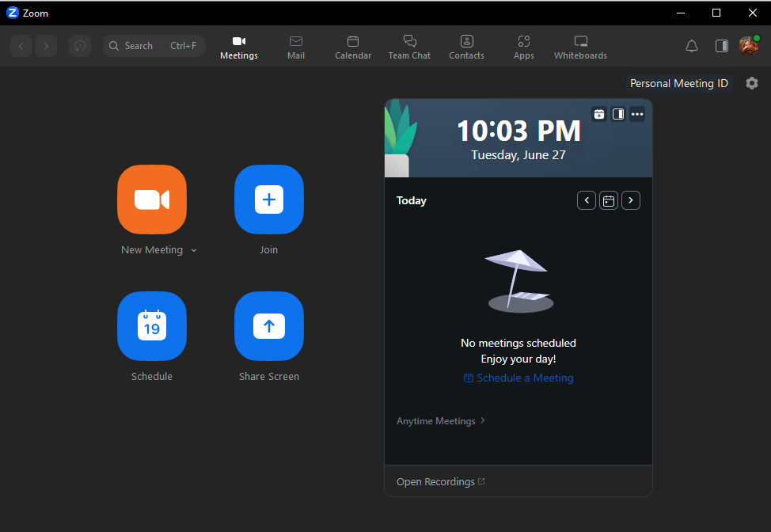Open settings with the gear icon

coord(752,83)
